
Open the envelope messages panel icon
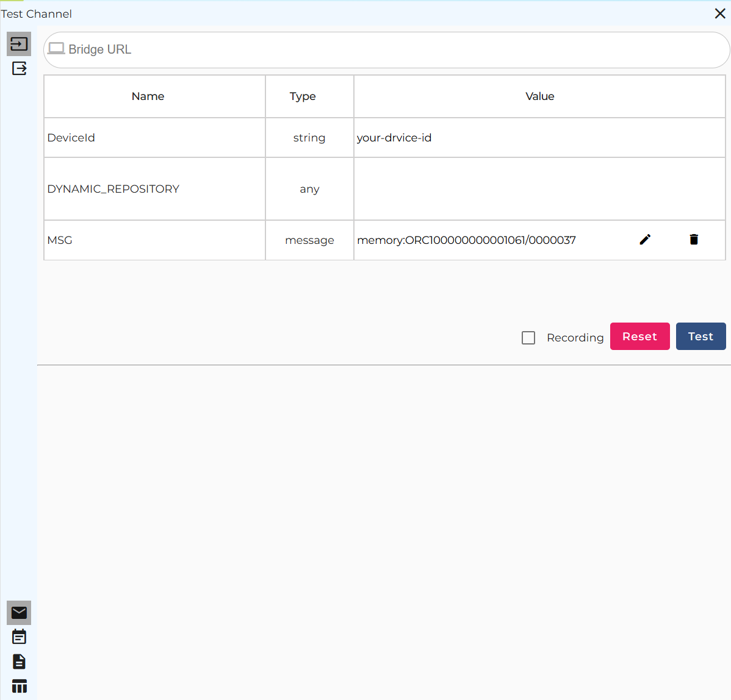click(19, 612)
